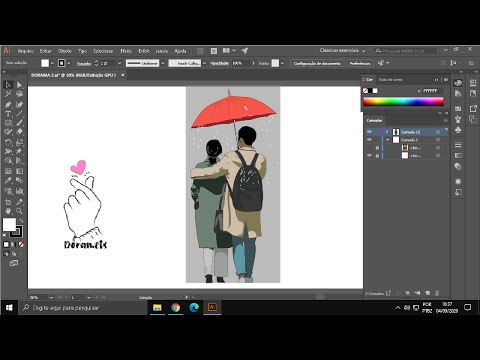Delete selection with Layers trash icon
Viewport: 480px width, 360px height.
(437, 293)
